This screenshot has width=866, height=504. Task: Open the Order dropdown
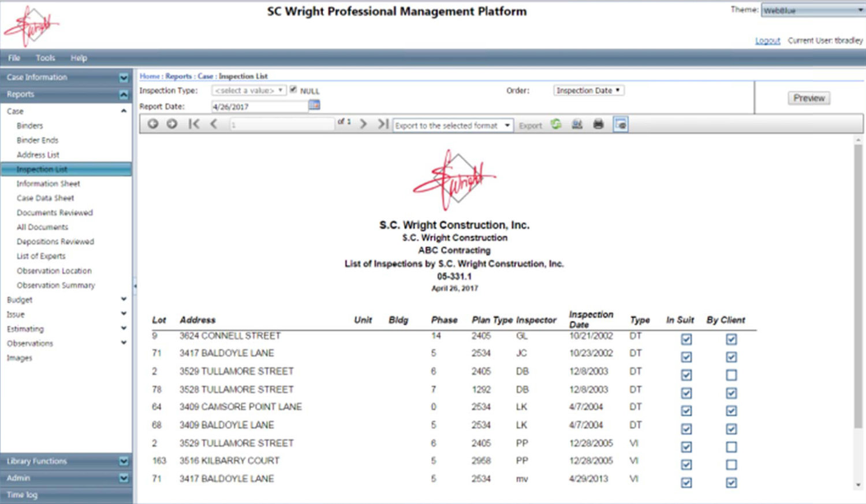tap(589, 91)
